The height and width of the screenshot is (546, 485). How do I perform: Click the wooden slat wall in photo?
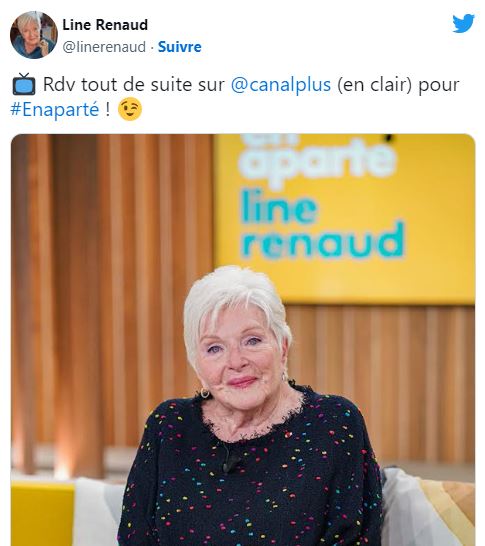click(104, 296)
